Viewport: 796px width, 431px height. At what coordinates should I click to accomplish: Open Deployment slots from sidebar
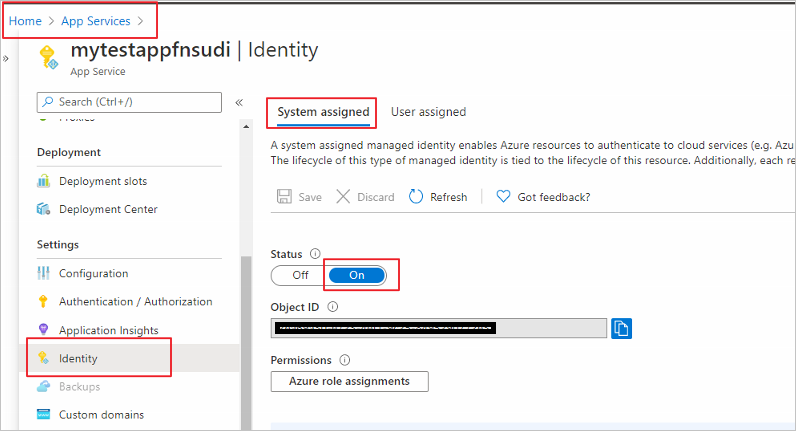coord(102,181)
